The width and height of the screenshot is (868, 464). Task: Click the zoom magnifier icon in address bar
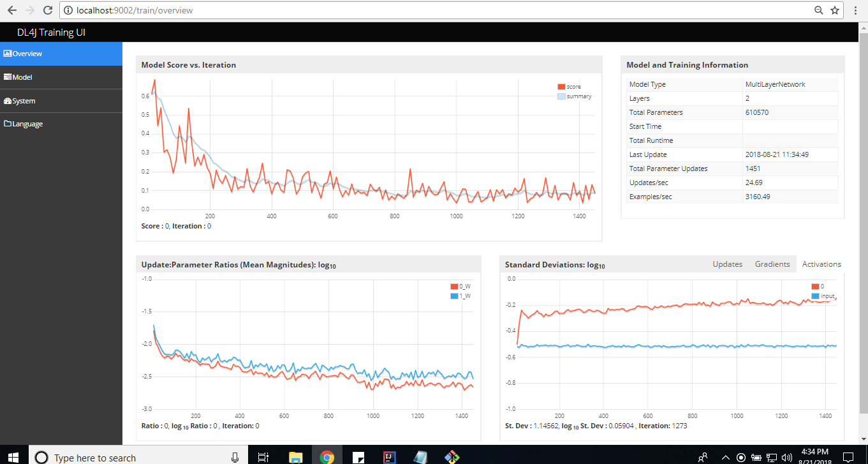pos(819,10)
